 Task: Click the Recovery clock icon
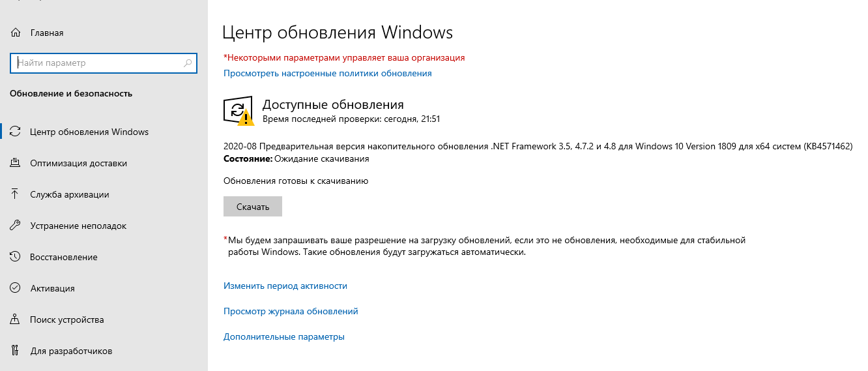(16, 257)
